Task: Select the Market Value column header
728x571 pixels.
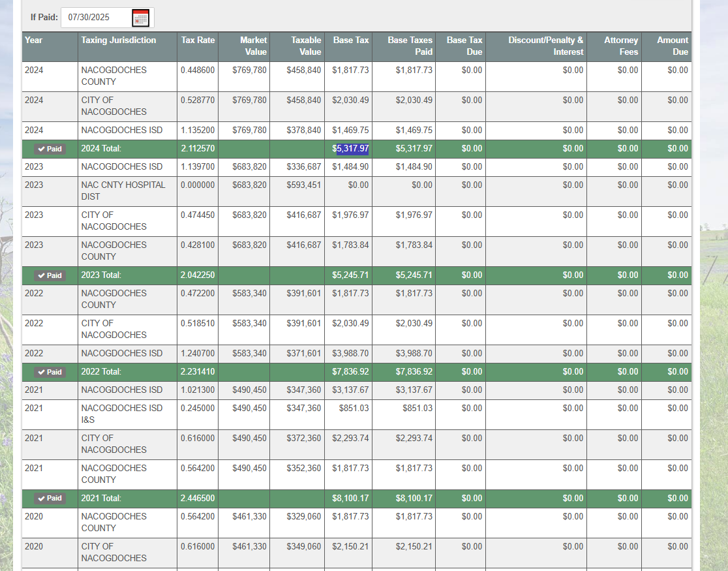Action: [253, 46]
